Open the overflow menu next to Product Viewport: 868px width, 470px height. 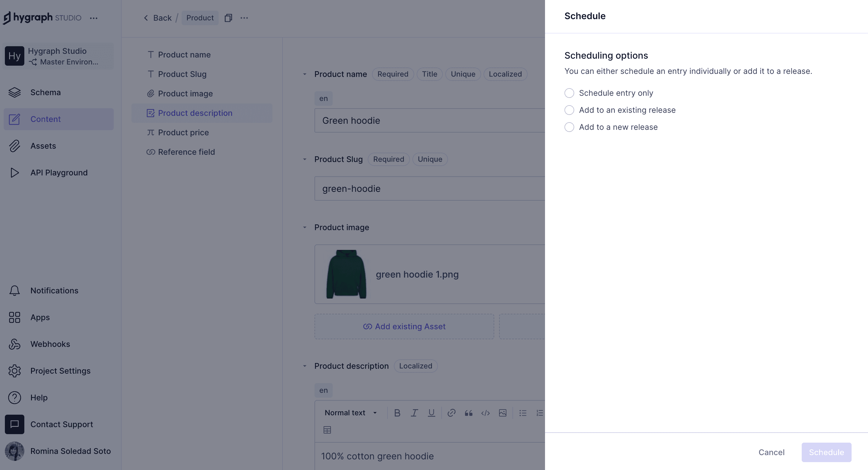244,18
